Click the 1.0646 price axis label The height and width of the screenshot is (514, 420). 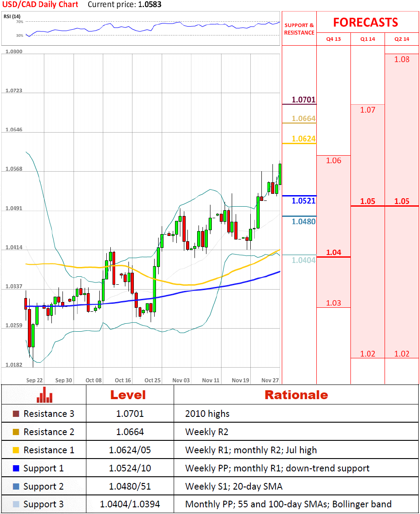(x=14, y=130)
